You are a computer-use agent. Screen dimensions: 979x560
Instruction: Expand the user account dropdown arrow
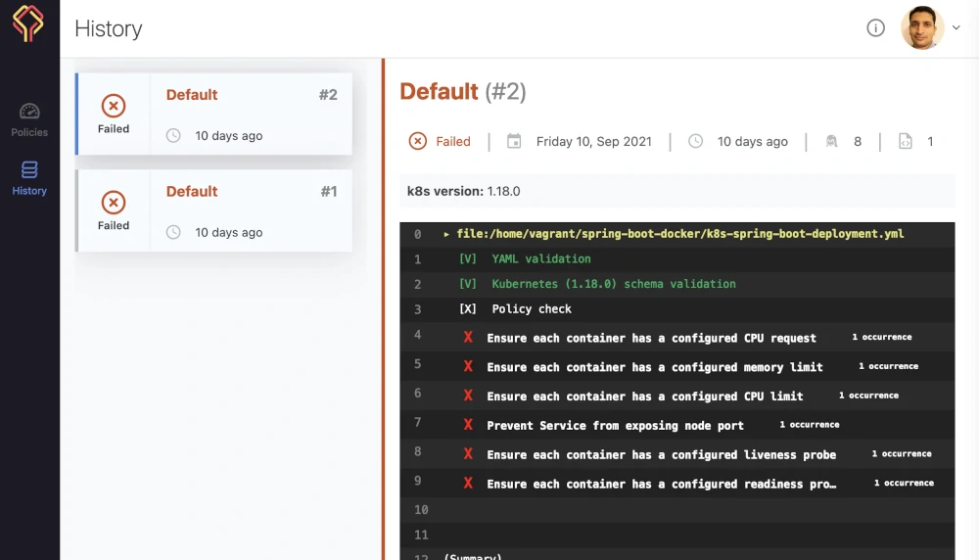(x=956, y=28)
